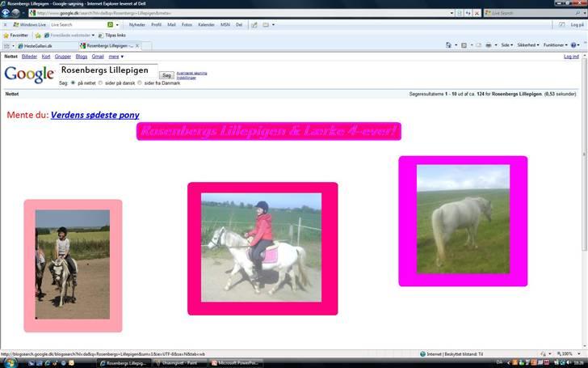
Task: Click the page's vertical scrollbar
Action: [585, 201]
